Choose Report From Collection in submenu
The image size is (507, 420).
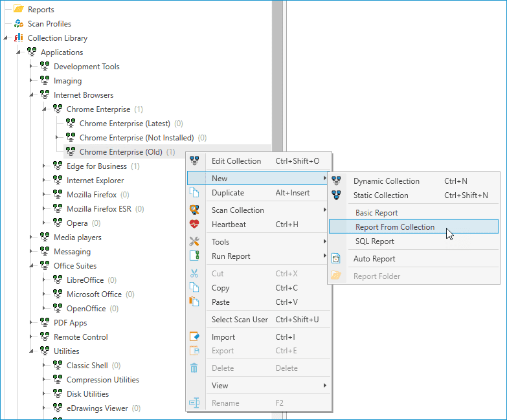tap(414, 227)
